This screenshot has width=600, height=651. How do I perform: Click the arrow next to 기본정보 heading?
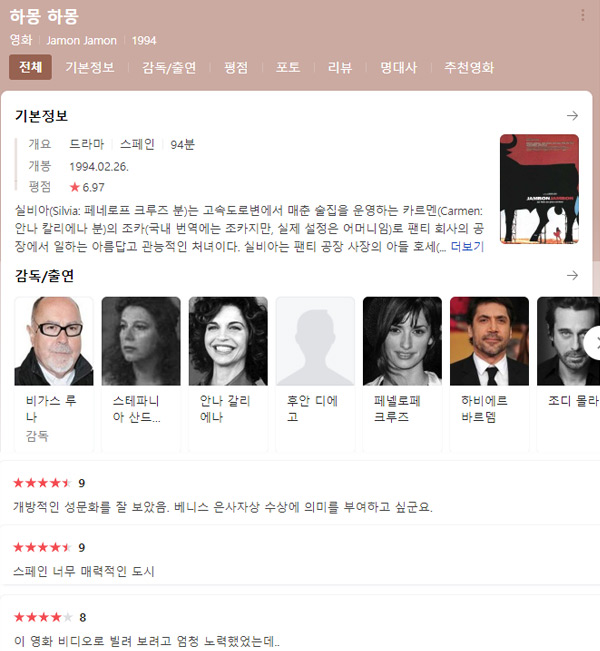tap(572, 115)
